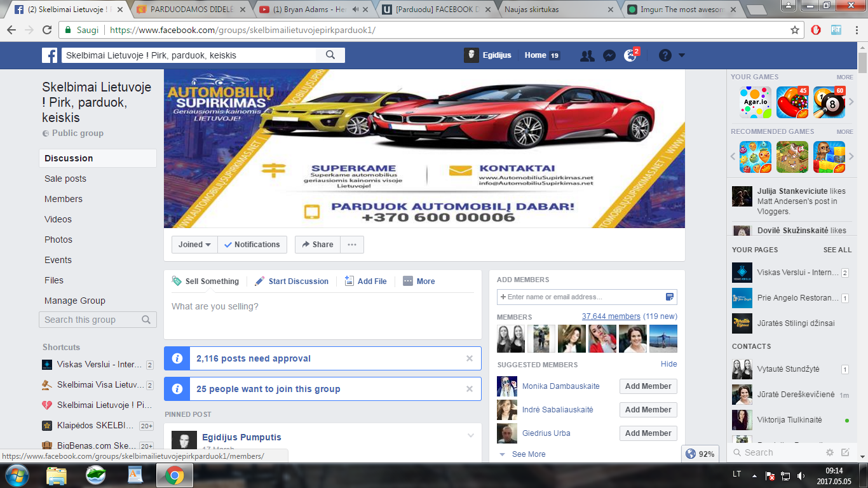The width and height of the screenshot is (868, 488).
Task: Show next games with right chevron
Action: click(851, 102)
